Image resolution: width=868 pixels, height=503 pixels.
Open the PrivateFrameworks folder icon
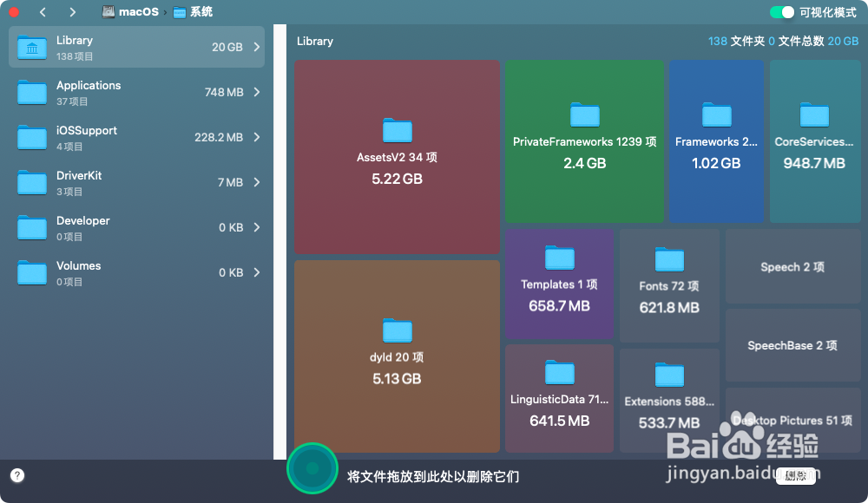pyautogui.click(x=583, y=114)
